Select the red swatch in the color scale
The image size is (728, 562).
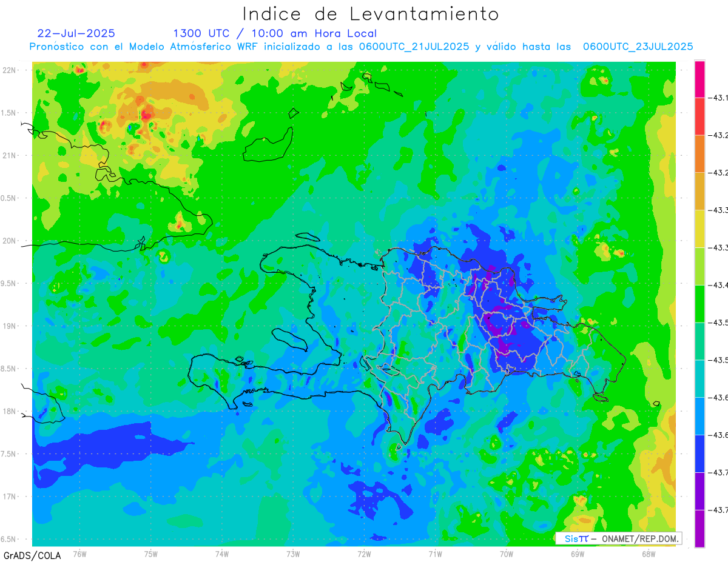coord(699,116)
